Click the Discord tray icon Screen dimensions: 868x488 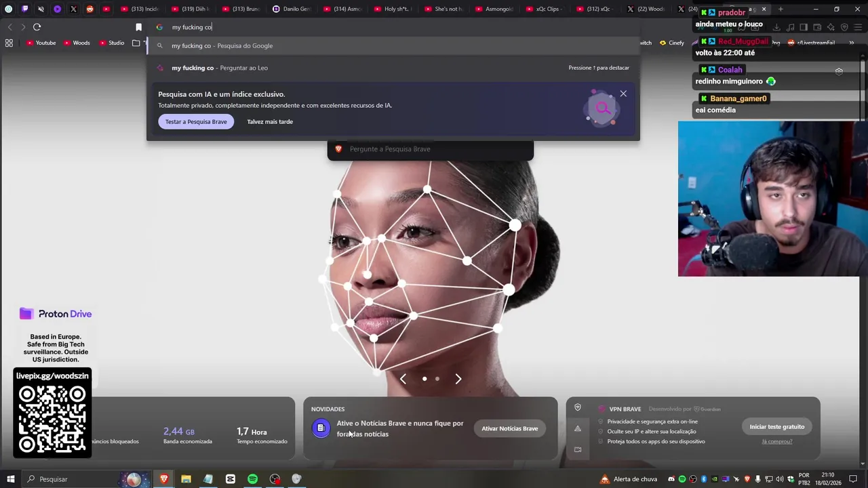tap(671, 479)
